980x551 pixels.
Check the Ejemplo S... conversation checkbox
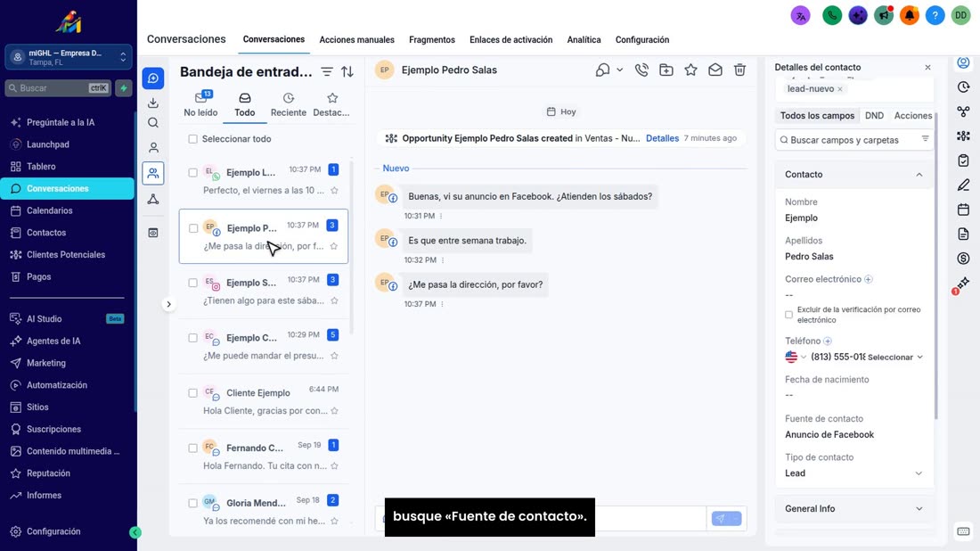(193, 283)
